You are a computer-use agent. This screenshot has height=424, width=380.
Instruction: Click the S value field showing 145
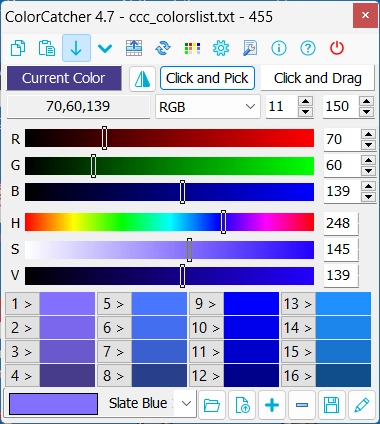(x=341, y=249)
